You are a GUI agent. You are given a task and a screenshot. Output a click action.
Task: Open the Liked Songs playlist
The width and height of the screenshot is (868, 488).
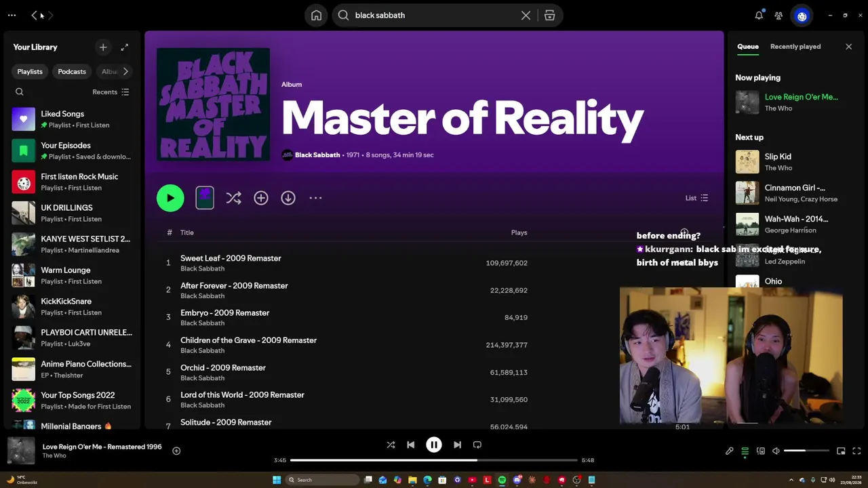point(72,119)
